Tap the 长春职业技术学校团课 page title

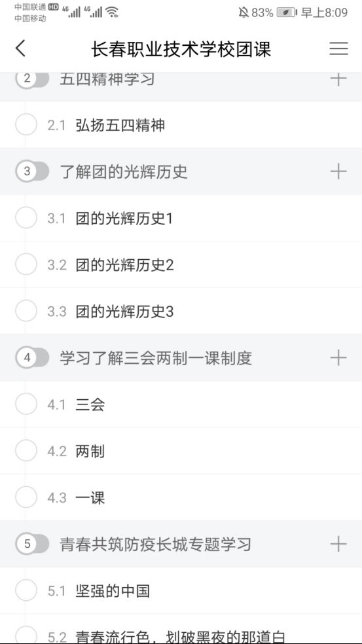pyautogui.click(x=181, y=50)
